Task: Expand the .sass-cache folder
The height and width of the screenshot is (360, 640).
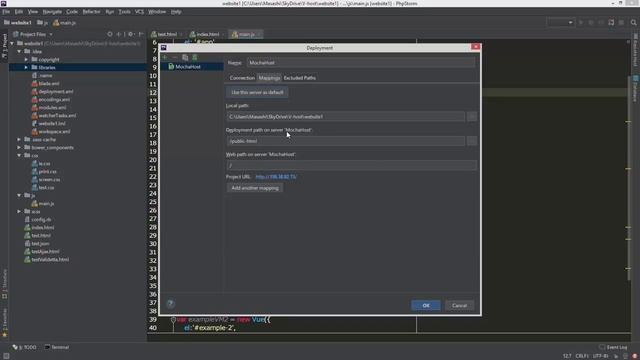Action: point(19,140)
